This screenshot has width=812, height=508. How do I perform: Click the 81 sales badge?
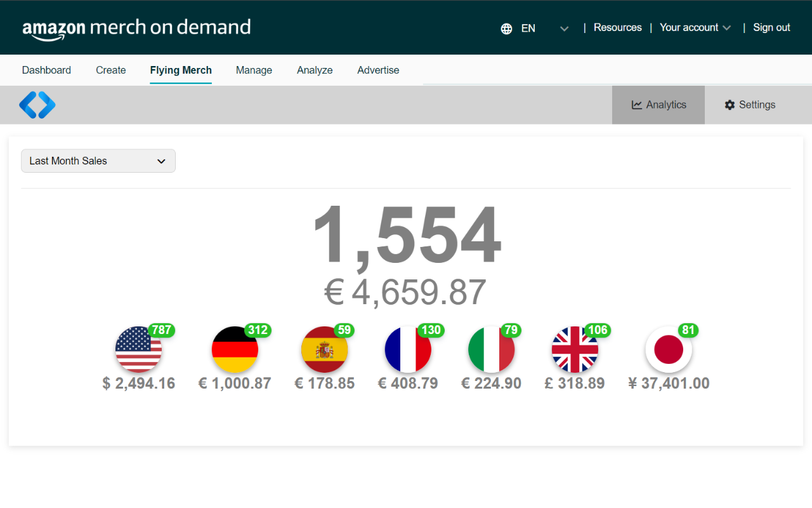click(689, 330)
